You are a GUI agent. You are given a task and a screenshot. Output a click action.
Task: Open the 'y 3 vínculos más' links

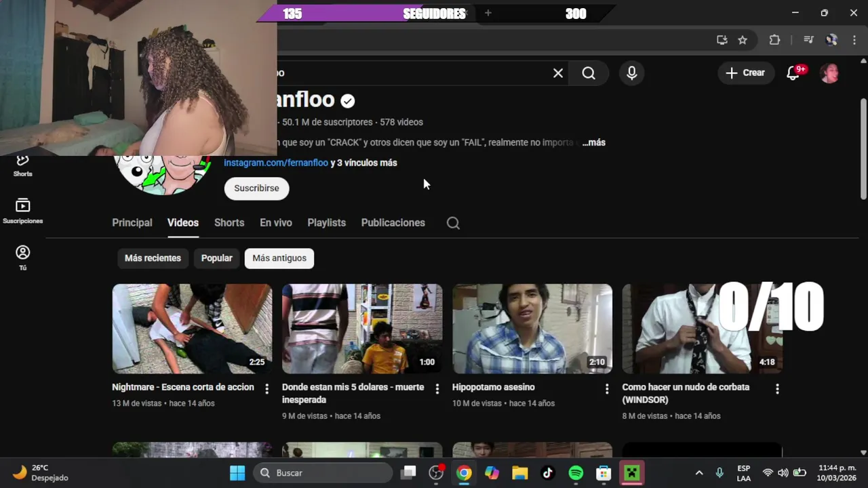(364, 163)
